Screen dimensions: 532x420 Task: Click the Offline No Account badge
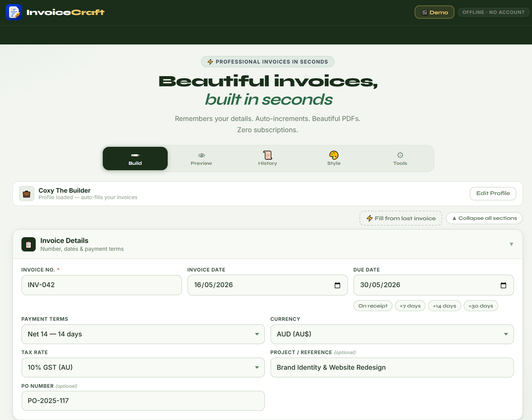[x=494, y=12]
